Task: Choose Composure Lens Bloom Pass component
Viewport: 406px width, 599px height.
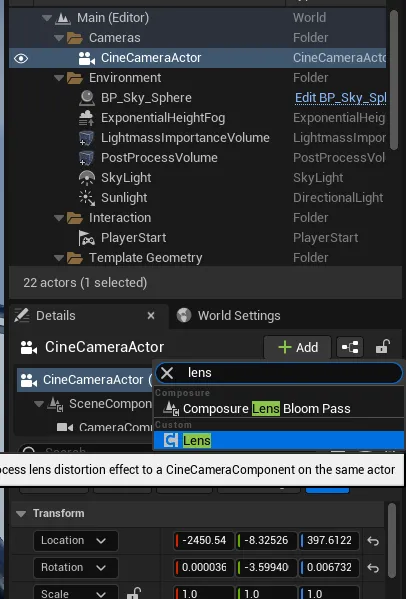Action: 279,408
